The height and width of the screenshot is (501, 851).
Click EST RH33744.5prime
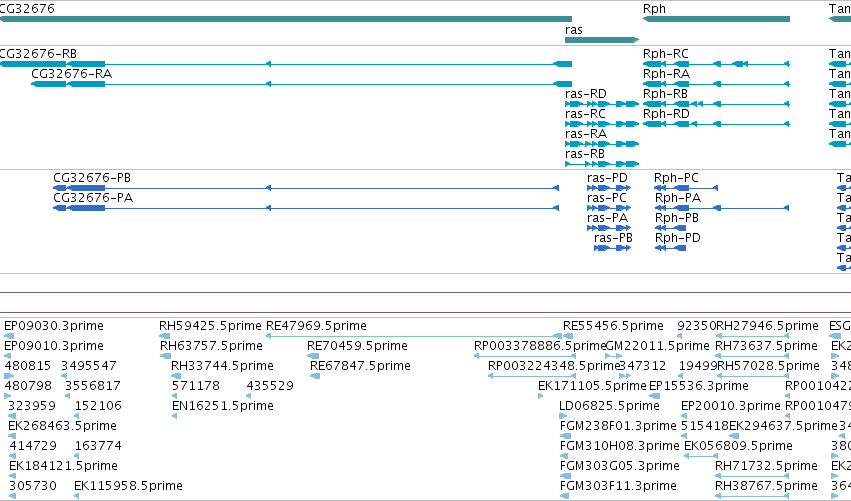[223, 366]
